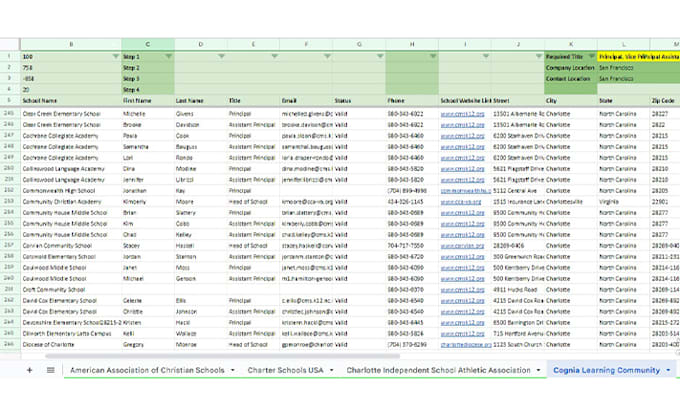
Task: Open menu arrow on Charter Schools USA tab
Action: (332, 370)
